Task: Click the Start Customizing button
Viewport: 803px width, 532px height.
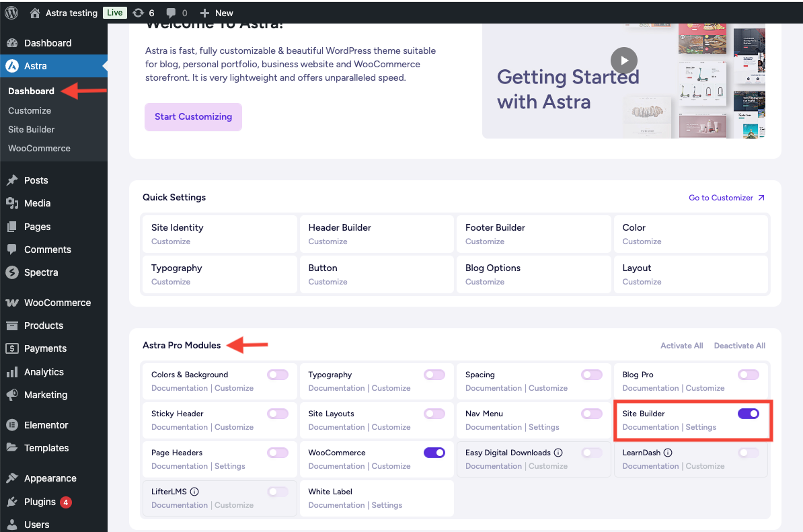Action: [x=193, y=117]
